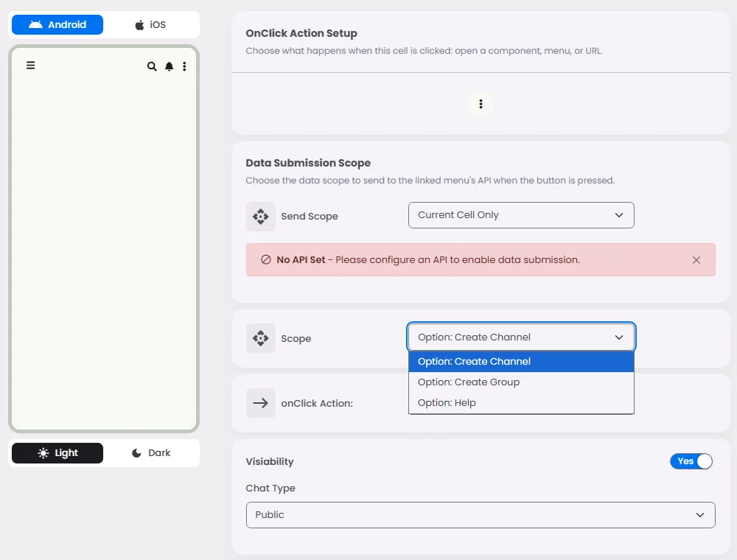Collapse the Scope dropdown
The height and width of the screenshot is (560, 737).
click(x=521, y=337)
